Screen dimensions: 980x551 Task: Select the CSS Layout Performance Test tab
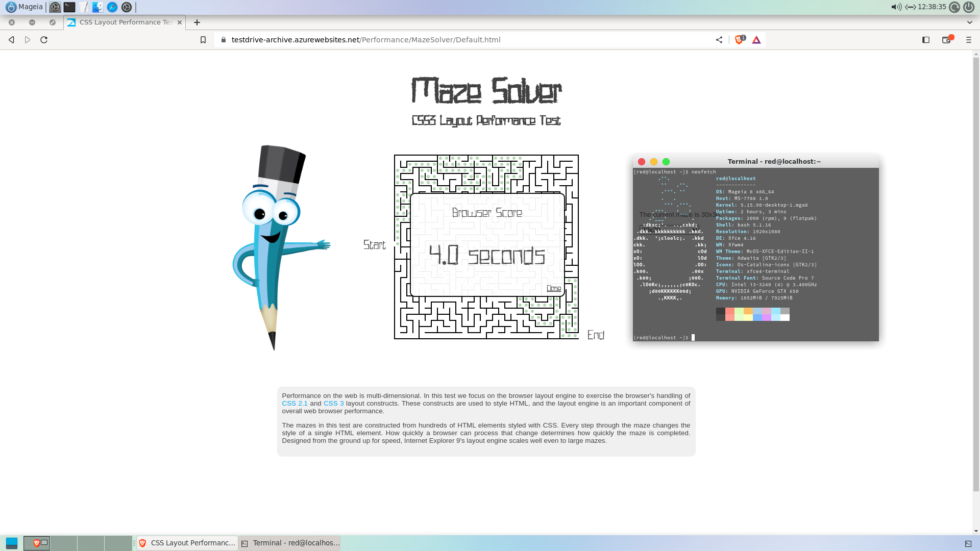tap(125, 22)
